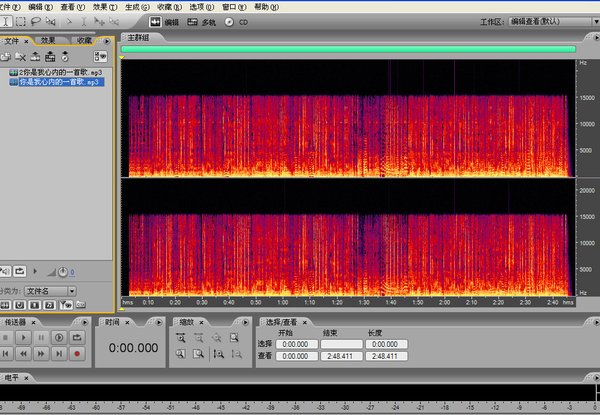The width and height of the screenshot is (600, 415).
Task: Click the preview volume knob
Action: (x=63, y=272)
